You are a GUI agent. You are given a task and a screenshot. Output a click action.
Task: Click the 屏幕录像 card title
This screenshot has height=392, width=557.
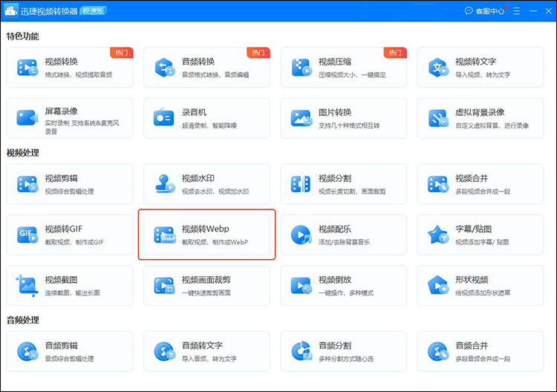click(61, 111)
